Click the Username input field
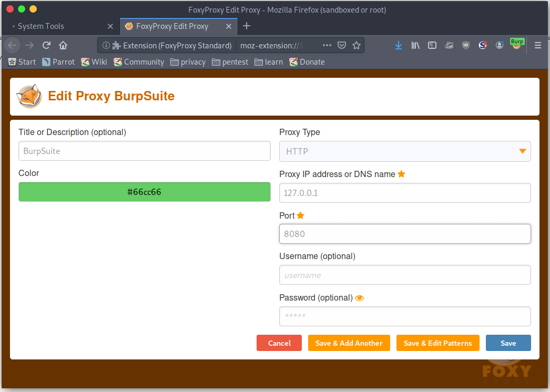This screenshot has width=550, height=392. [405, 275]
